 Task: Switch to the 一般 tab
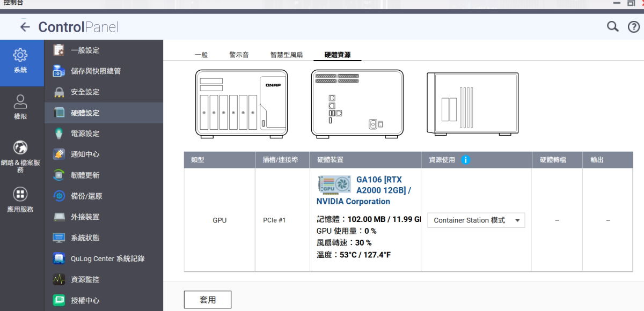coord(201,55)
